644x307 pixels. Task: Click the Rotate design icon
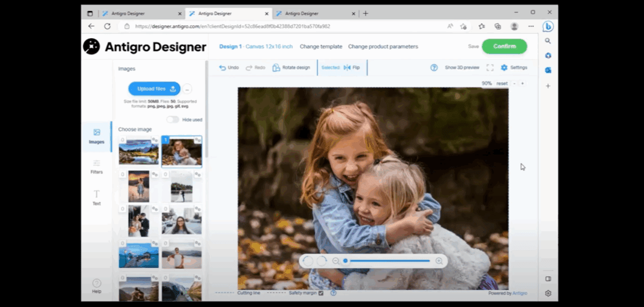click(x=276, y=68)
